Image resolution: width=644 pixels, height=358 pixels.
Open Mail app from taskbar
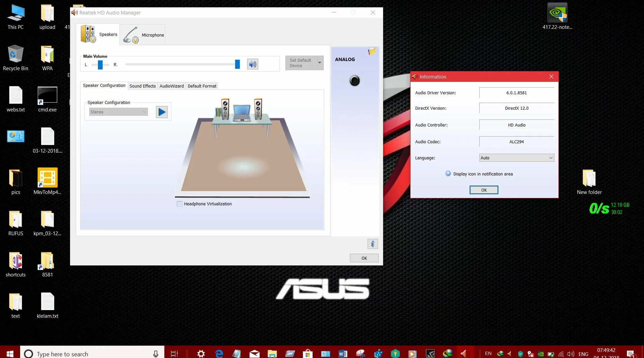[254, 354]
